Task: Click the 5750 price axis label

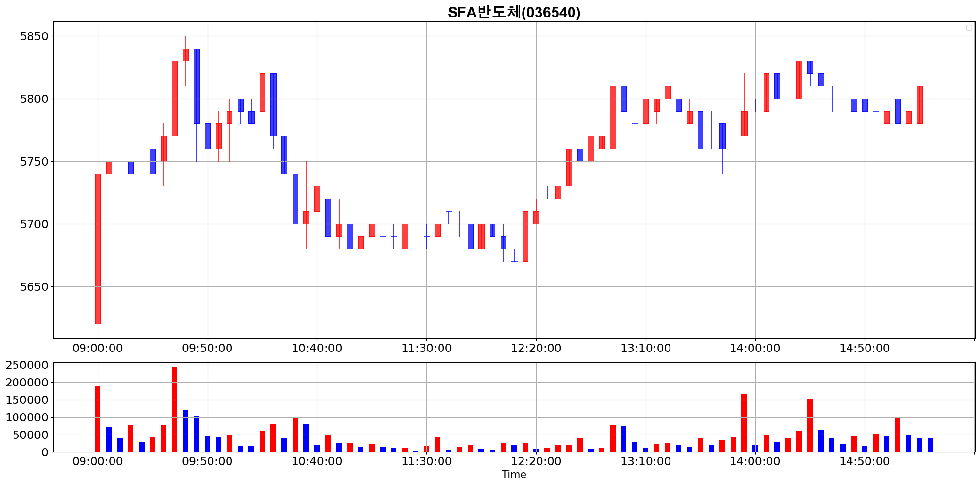Action: coord(34,162)
